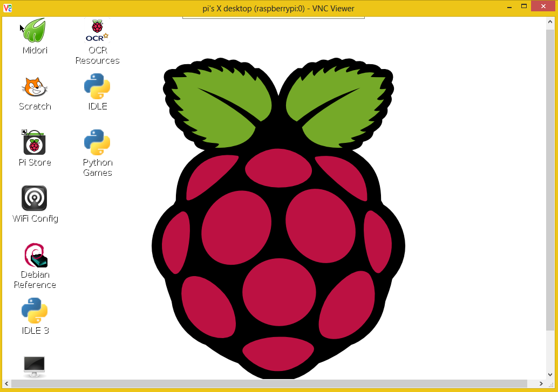Click the "IDLE 3" icon label
558x392 pixels.
click(x=35, y=331)
